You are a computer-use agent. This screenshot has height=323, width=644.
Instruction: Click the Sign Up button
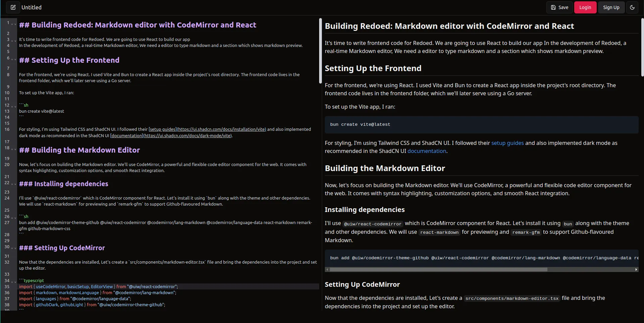click(x=611, y=7)
